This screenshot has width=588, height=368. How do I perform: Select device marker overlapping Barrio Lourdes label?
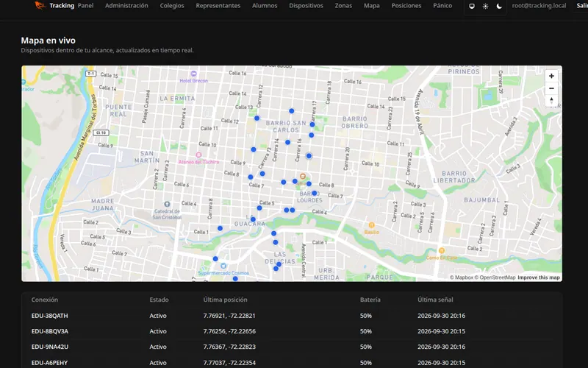click(x=315, y=193)
